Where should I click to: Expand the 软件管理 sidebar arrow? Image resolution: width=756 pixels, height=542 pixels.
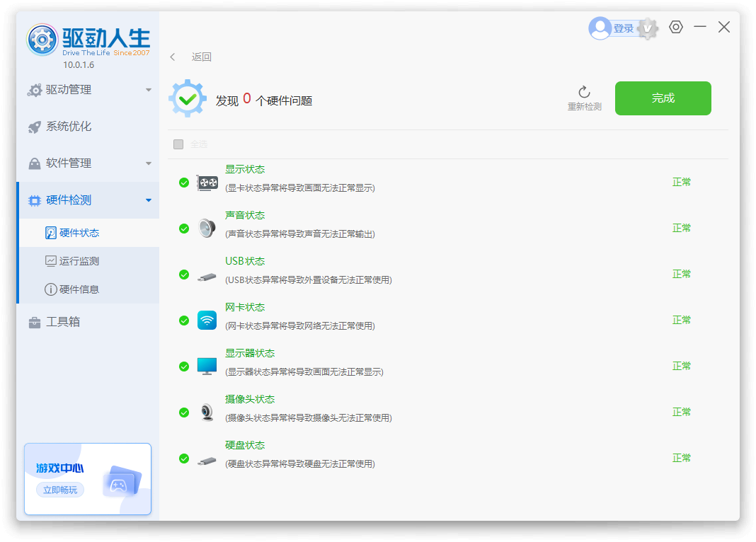pyautogui.click(x=149, y=163)
